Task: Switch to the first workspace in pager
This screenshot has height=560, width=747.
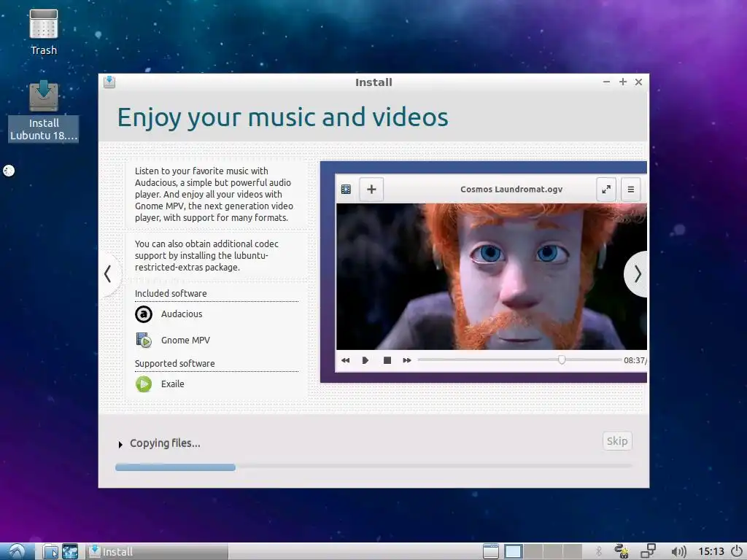Action: 513,551
